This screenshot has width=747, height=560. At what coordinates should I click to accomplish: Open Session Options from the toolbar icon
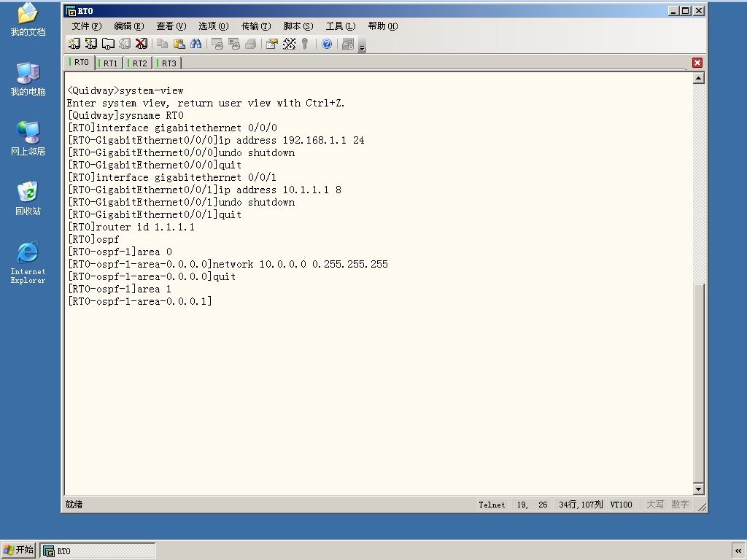pyautogui.click(x=271, y=44)
